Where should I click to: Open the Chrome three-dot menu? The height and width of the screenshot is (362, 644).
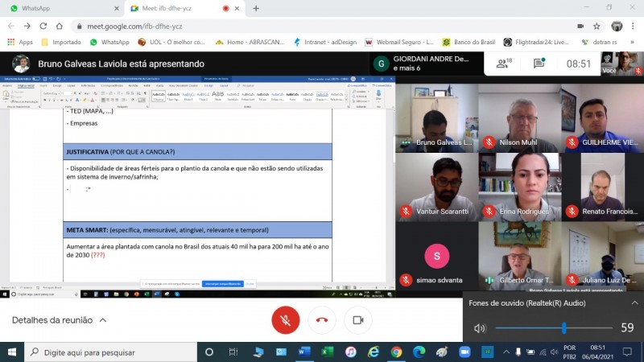click(x=634, y=25)
